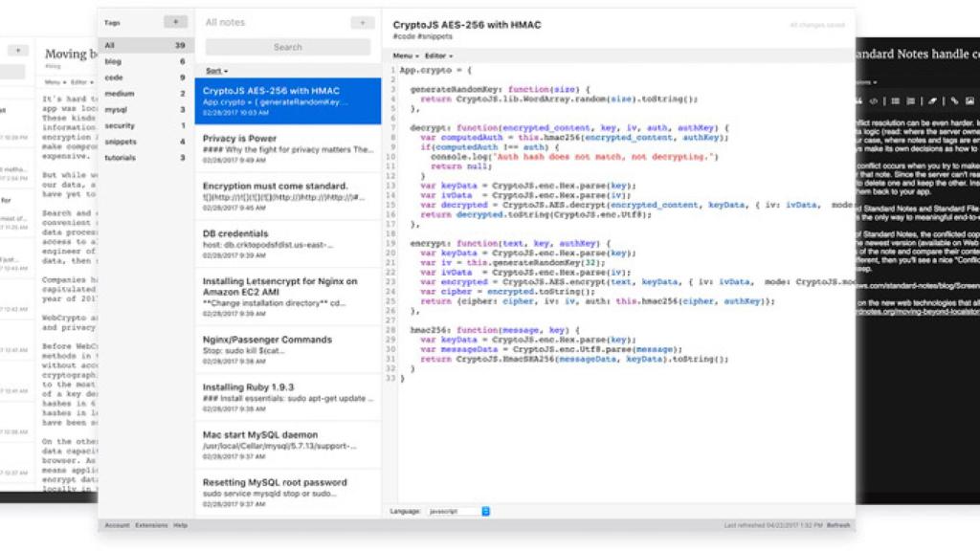Open the 'Privacy is Power' note
Screen dimensions: 980x551
(288, 148)
